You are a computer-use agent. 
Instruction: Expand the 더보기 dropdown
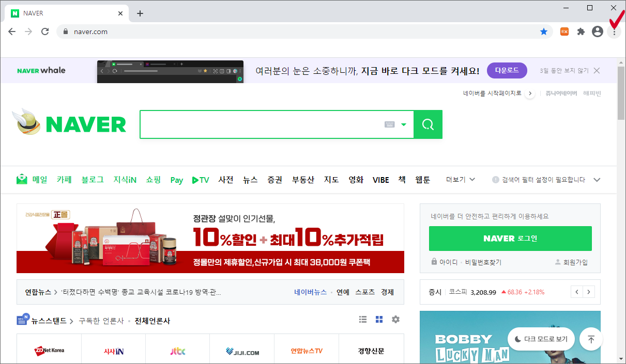point(461,180)
